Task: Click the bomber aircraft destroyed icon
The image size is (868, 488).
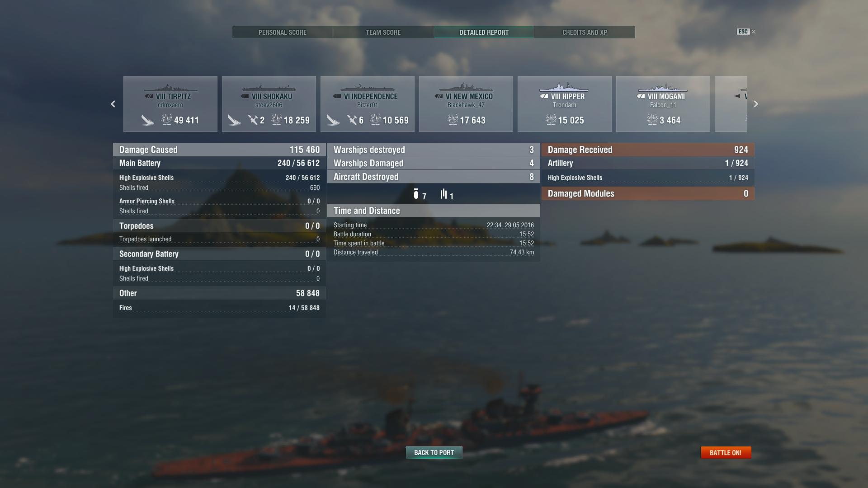Action: 416,194
